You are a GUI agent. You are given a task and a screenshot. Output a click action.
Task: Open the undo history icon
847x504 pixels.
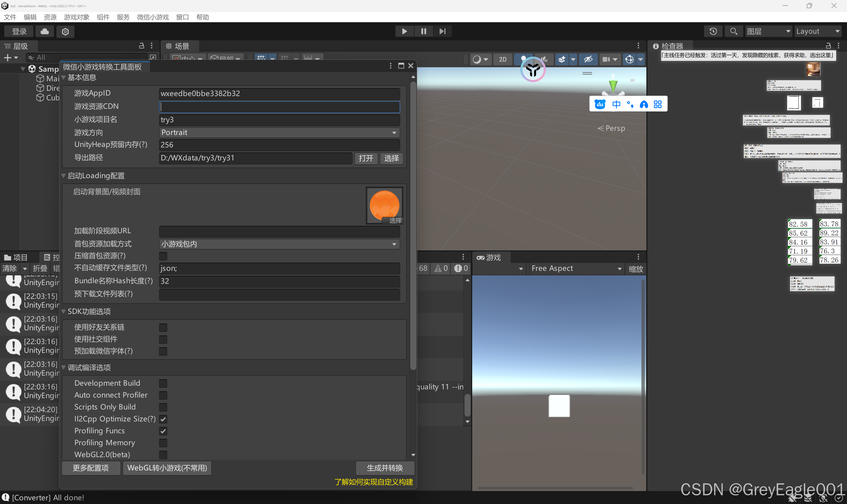(713, 31)
